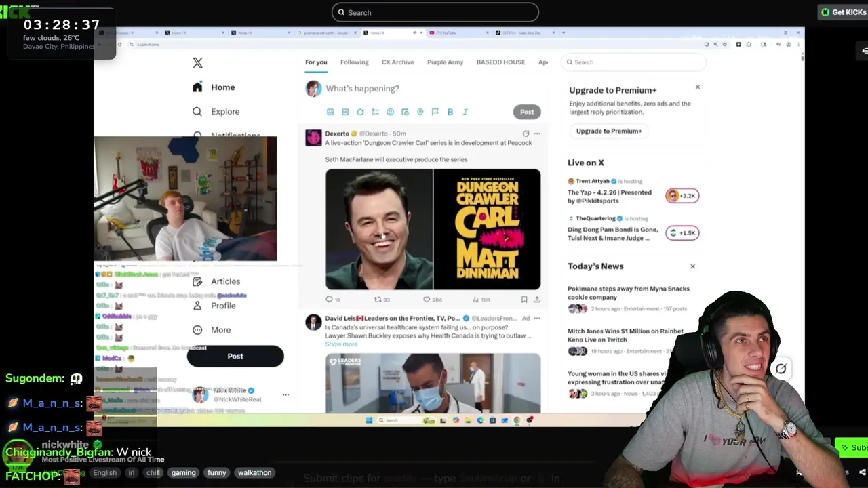Open the Windows Start button in taskbar
868x488 pixels.
369,420
